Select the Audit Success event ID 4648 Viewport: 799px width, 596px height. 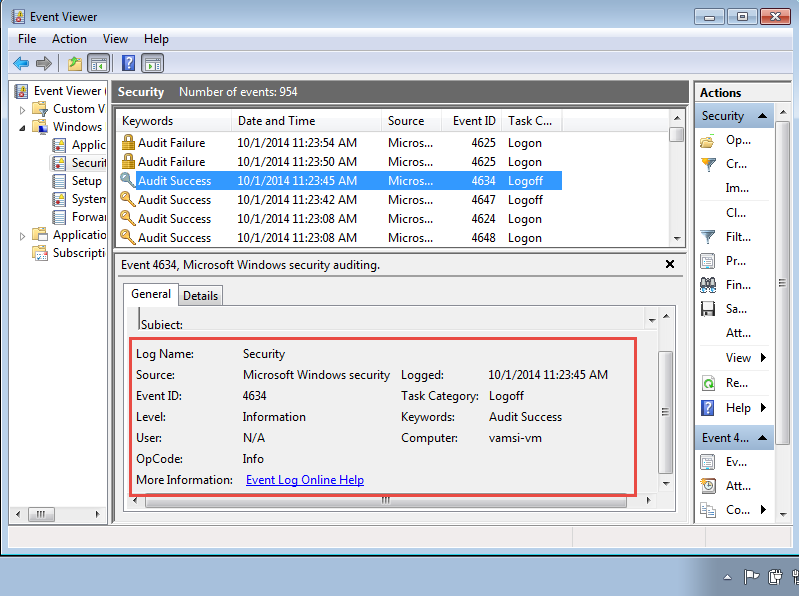[x=339, y=237]
